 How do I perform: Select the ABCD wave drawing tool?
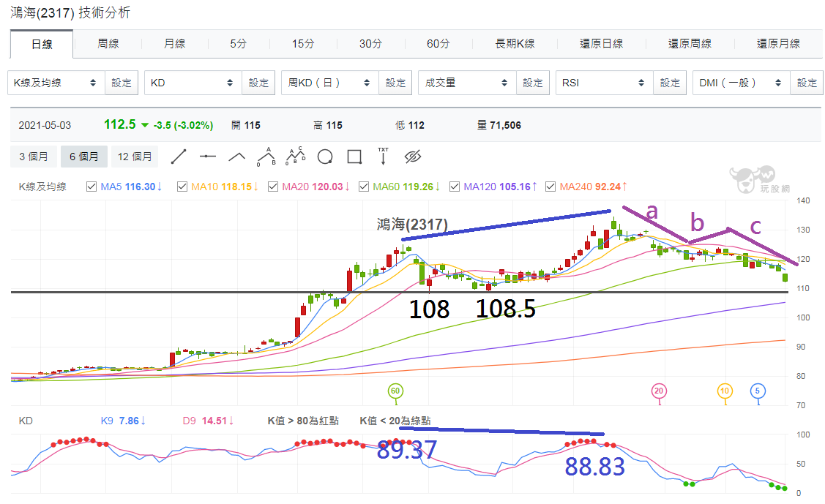tap(296, 156)
